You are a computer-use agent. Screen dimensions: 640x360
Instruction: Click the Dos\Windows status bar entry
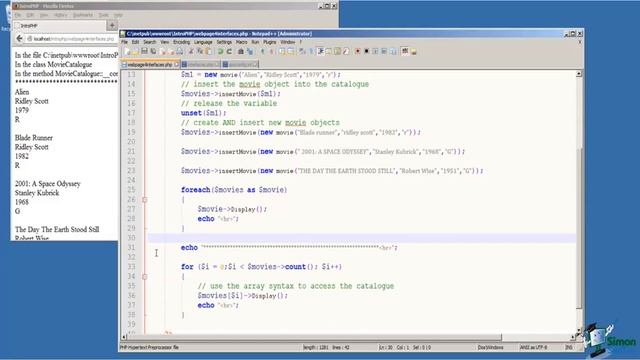coord(490,347)
